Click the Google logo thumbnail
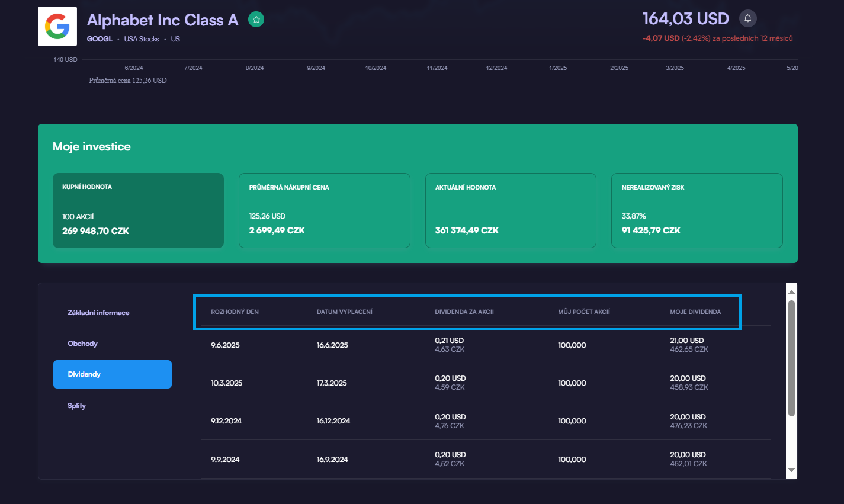 (x=57, y=27)
